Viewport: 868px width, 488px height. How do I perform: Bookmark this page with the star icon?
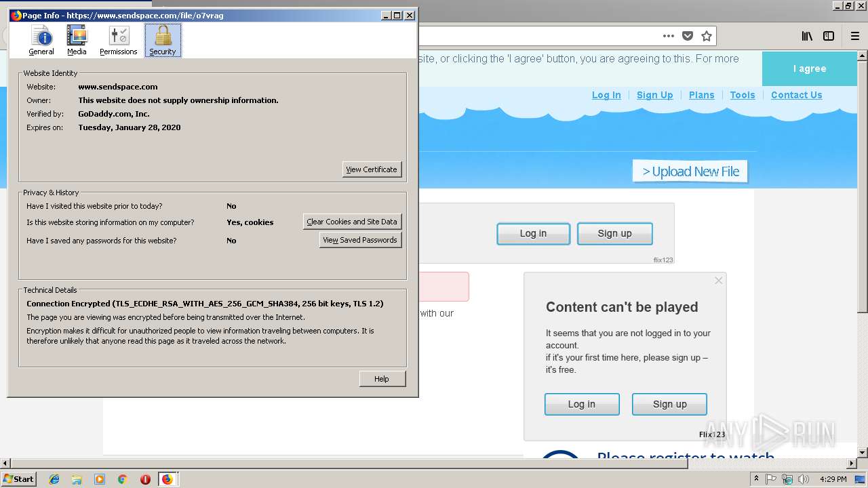(707, 36)
